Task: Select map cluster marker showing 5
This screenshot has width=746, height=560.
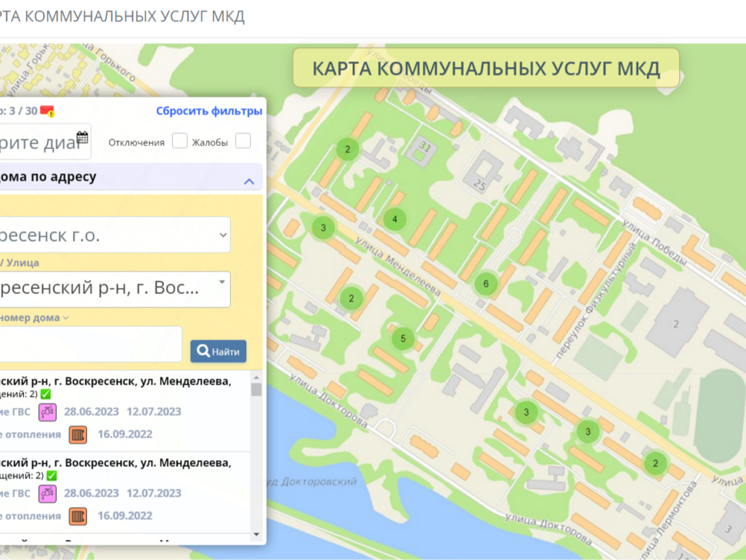Action: (402, 338)
